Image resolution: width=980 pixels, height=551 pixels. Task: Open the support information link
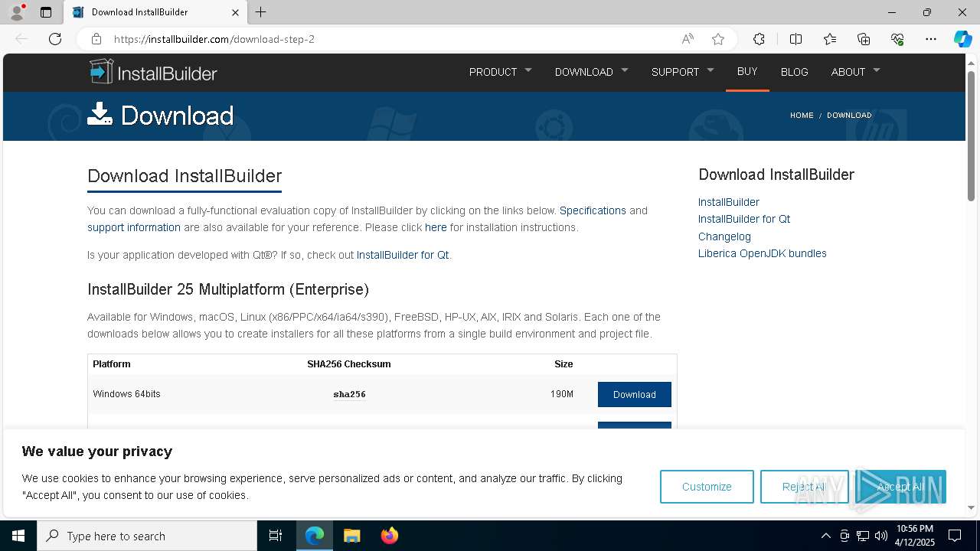pyautogui.click(x=134, y=227)
